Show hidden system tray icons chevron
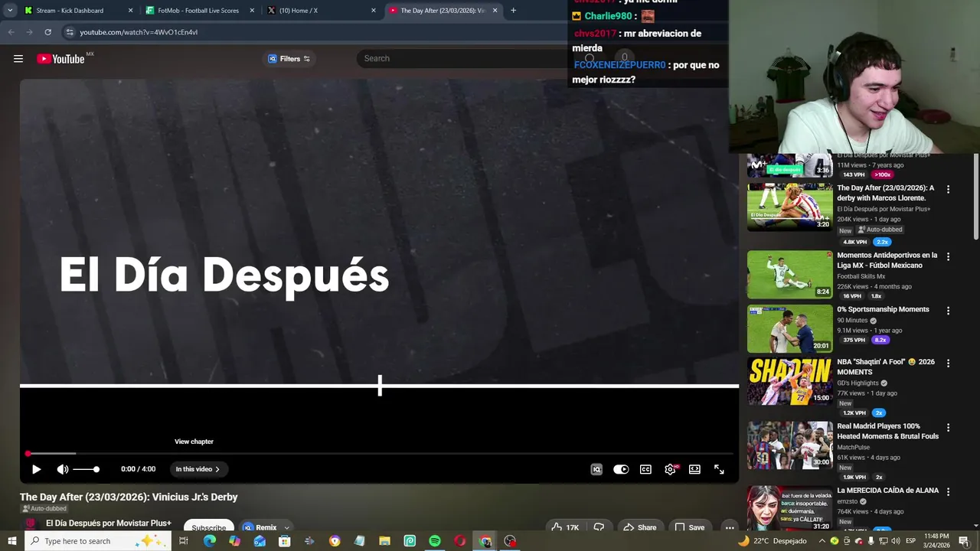 (822, 541)
